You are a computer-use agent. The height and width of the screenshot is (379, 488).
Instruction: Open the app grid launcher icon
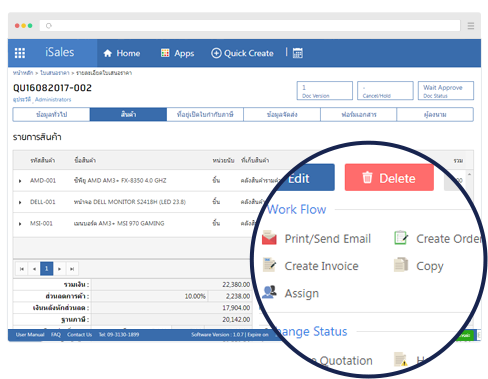[x=20, y=53]
